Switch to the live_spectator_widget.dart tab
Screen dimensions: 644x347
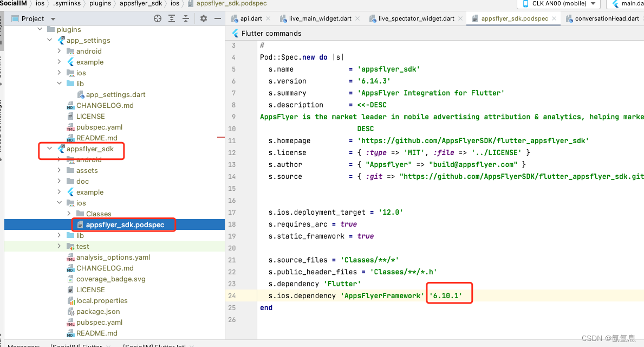click(416, 18)
